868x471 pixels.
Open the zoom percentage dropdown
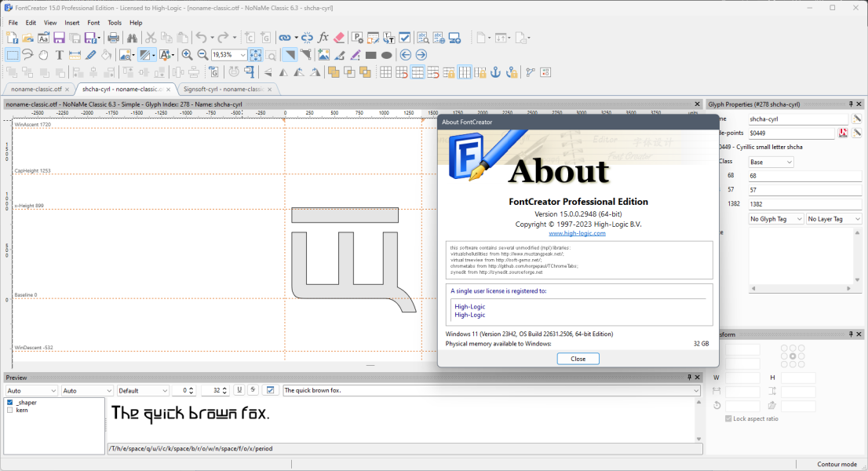(243, 55)
